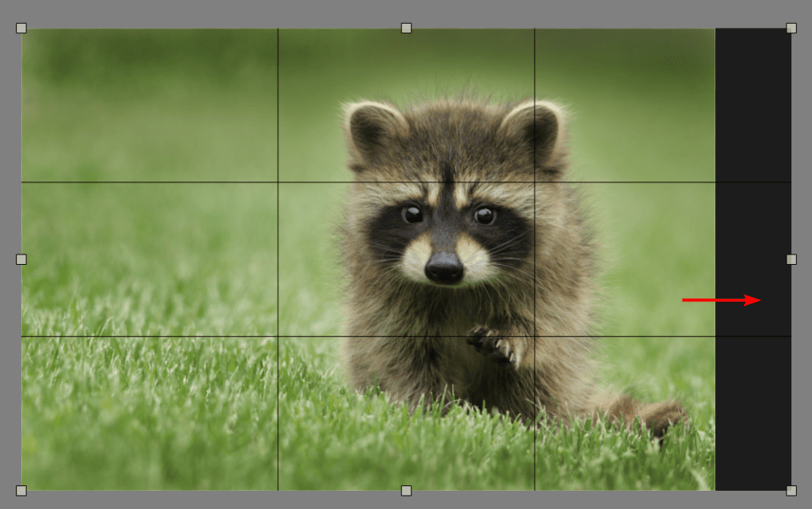
Task: Click the top-left corner crop handle
Action: (x=21, y=29)
